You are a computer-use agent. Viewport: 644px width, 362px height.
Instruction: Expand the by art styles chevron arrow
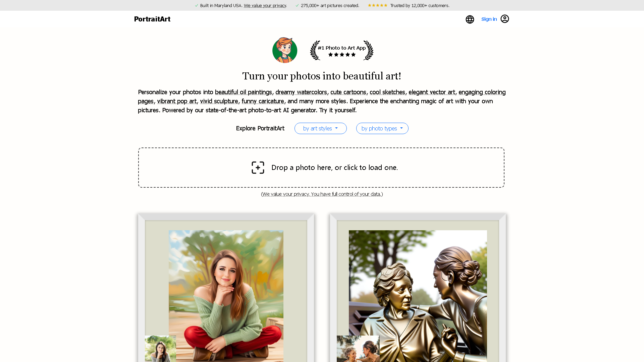click(336, 128)
